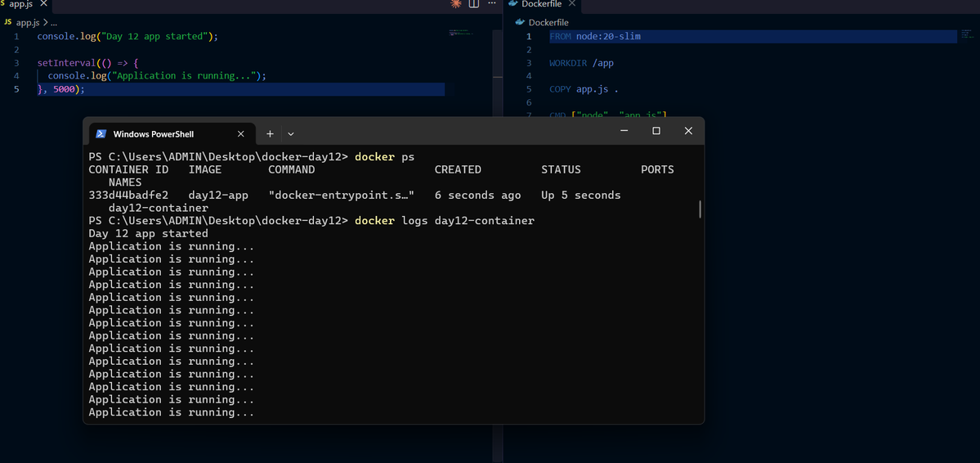Click the "Day 12 app started" string in app.js
The width and height of the screenshot is (980, 463).
point(155,36)
